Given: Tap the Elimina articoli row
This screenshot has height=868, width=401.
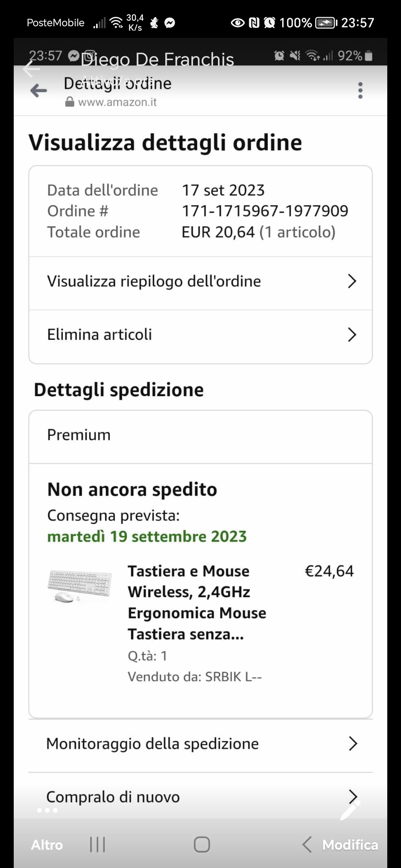Looking at the screenshot, I should point(200,335).
